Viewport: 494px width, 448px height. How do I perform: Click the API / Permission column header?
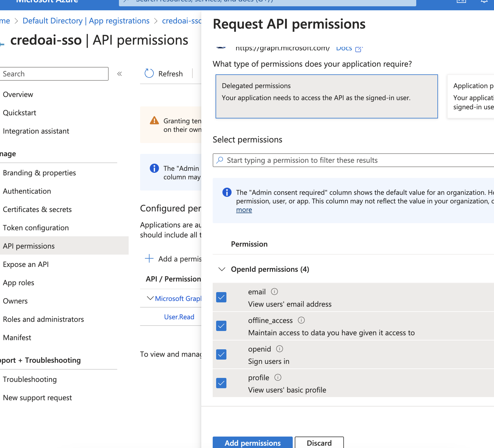point(174,279)
